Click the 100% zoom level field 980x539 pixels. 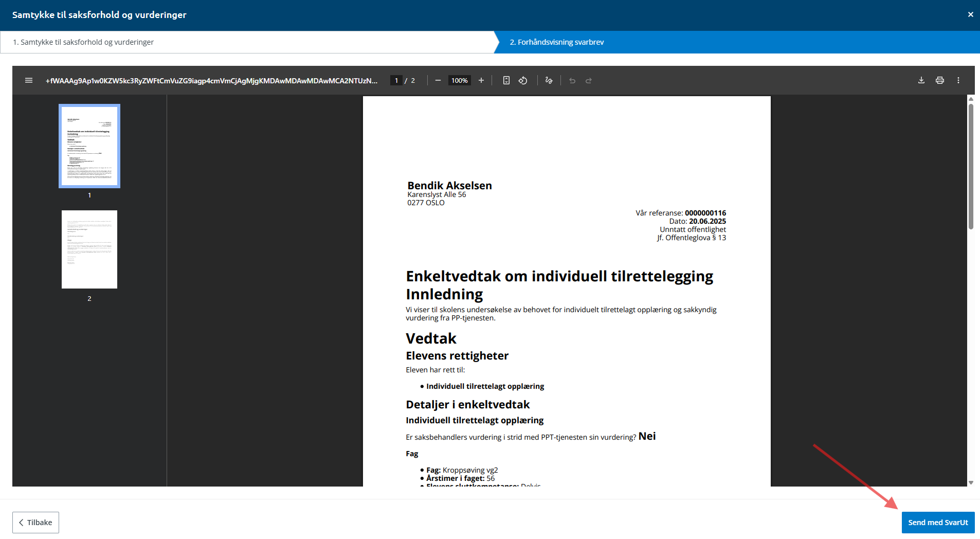(x=460, y=80)
